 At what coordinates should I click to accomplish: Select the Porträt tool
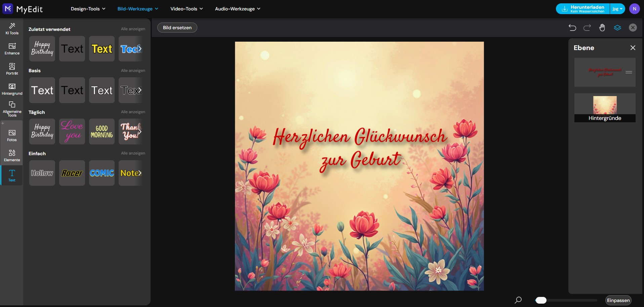12,69
